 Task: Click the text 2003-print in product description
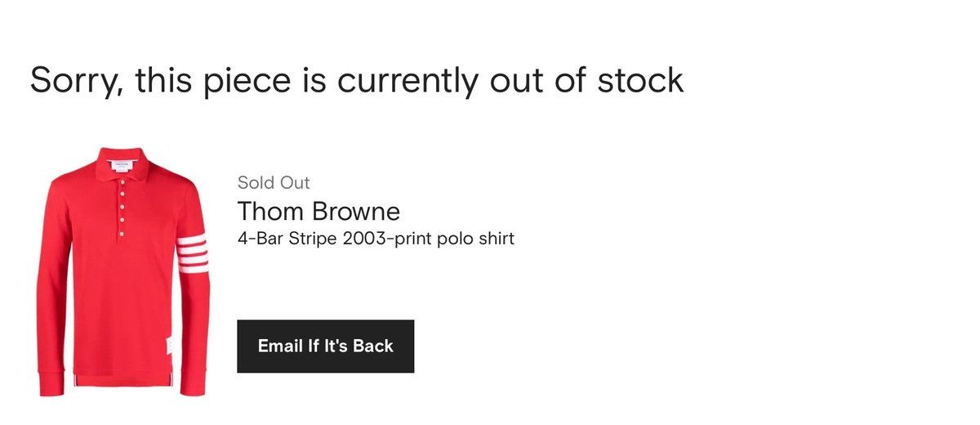click(x=379, y=239)
